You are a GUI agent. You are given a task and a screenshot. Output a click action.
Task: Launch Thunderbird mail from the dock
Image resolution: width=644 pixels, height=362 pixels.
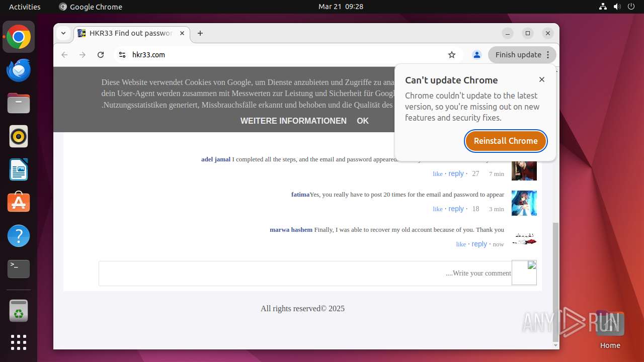[19, 70]
